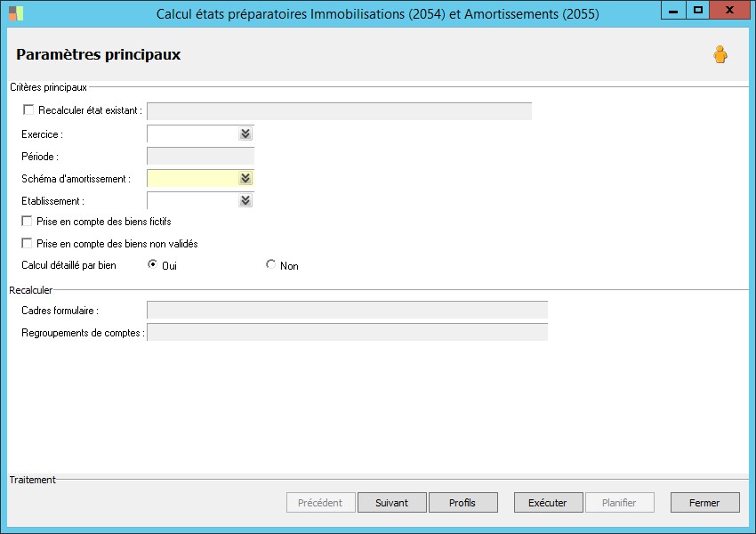The image size is (756, 534).
Task: Click the Regroupements de comptes field
Action: click(x=347, y=332)
